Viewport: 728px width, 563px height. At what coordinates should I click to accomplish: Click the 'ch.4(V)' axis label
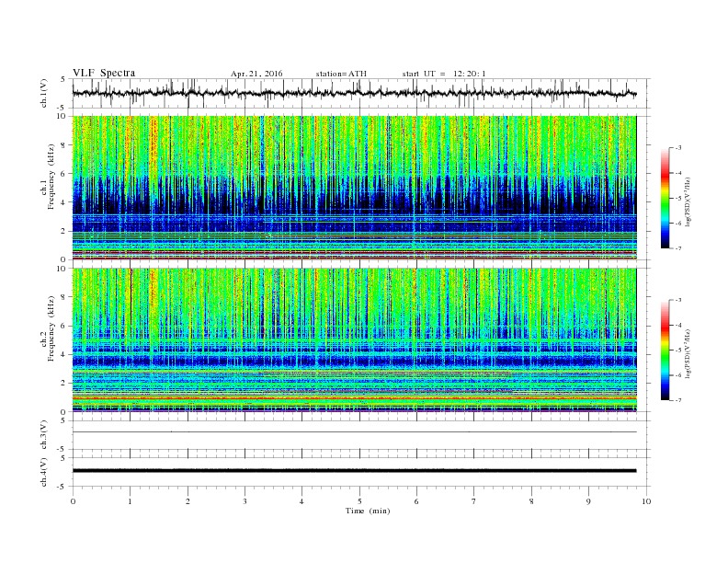[44, 472]
